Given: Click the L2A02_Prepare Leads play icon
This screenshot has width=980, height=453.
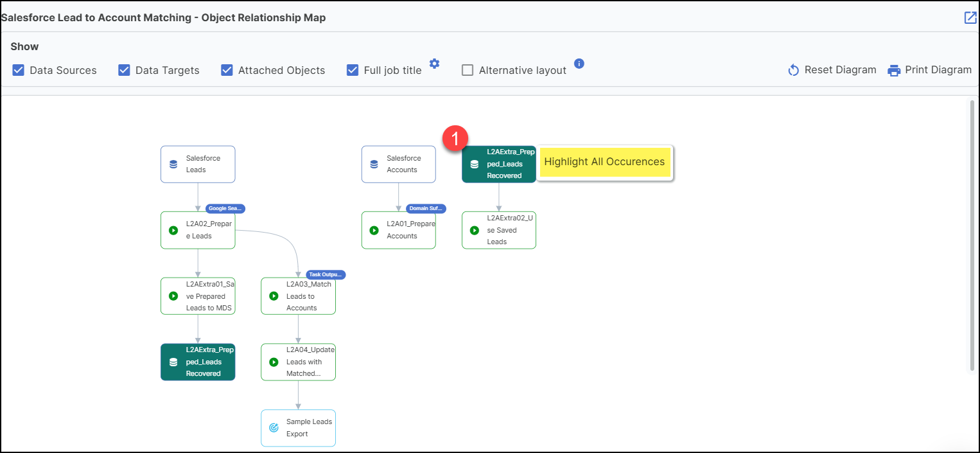Looking at the screenshot, I should tap(173, 230).
